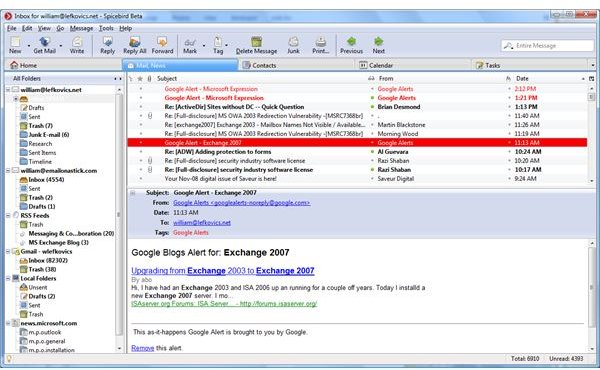
Task: Click the Entire Message search field
Action: [x=547, y=46]
